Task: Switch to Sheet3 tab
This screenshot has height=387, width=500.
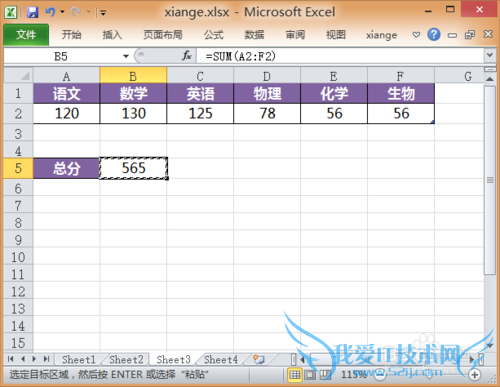Action: (x=173, y=360)
